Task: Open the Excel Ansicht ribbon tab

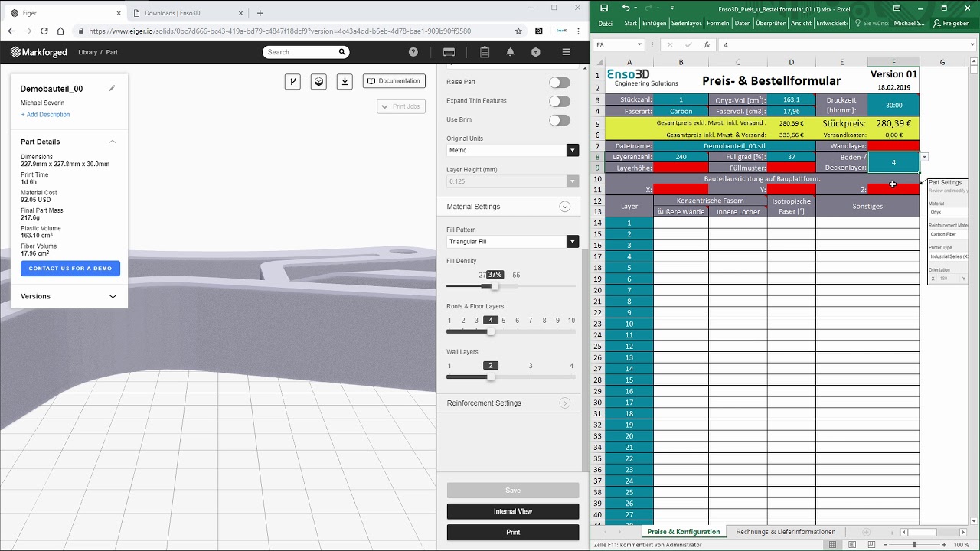Action: coord(801,24)
